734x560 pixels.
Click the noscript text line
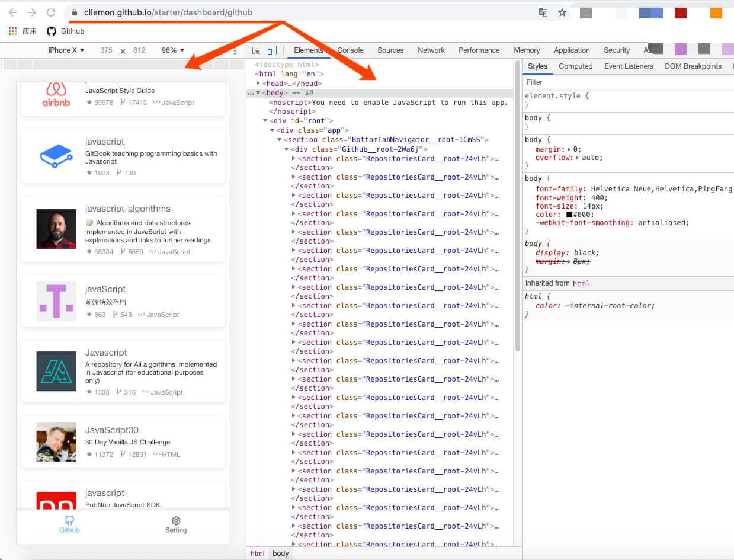388,103
